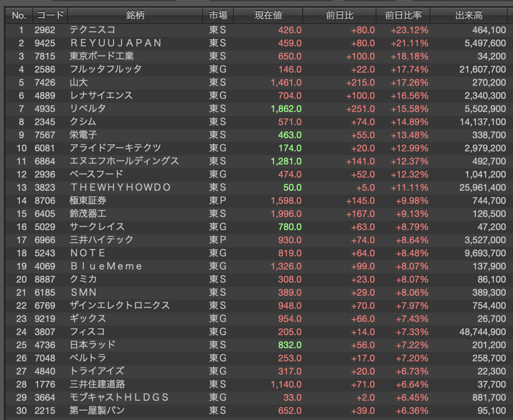The width and height of the screenshot is (513, 420).
Task: Click the フルッタフルッタ stock name
Action: pos(106,69)
